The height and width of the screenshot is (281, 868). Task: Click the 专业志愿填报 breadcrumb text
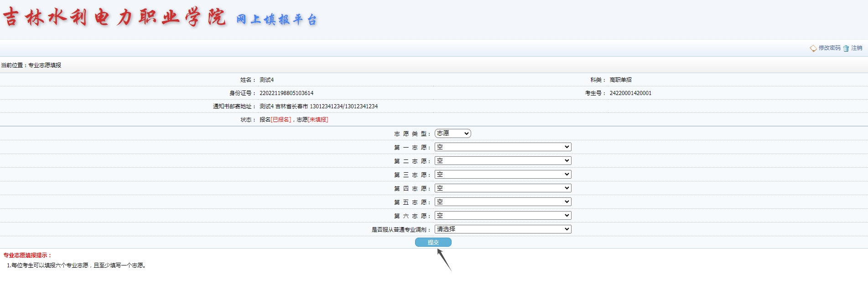click(x=45, y=65)
